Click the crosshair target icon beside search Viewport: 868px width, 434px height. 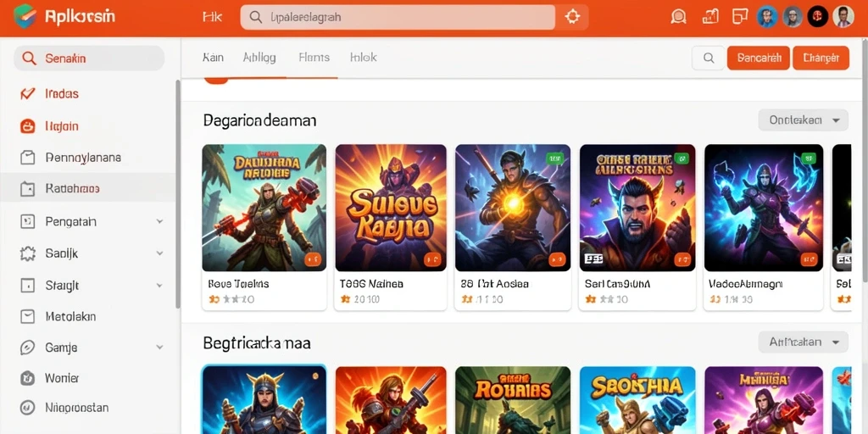pos(572,17)
